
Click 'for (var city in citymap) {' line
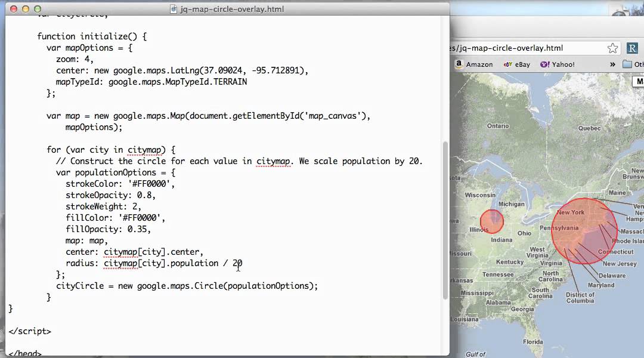(111, 150)
